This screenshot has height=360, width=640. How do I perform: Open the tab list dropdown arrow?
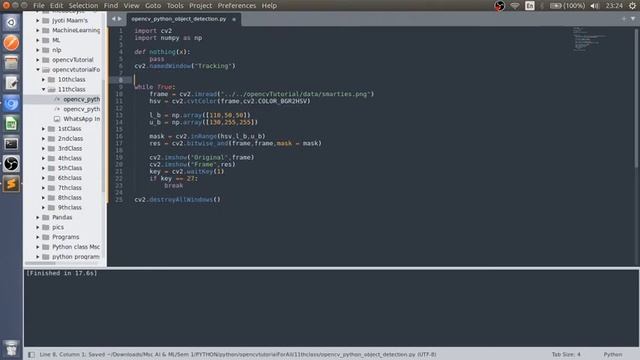pyautogui.click(x=633, y=19)
